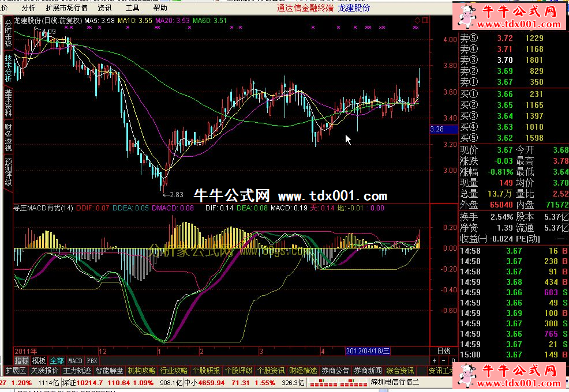Open the 帮助 menu
The height and width of the screenshot is (392, 569).
[x=160, y=7]
